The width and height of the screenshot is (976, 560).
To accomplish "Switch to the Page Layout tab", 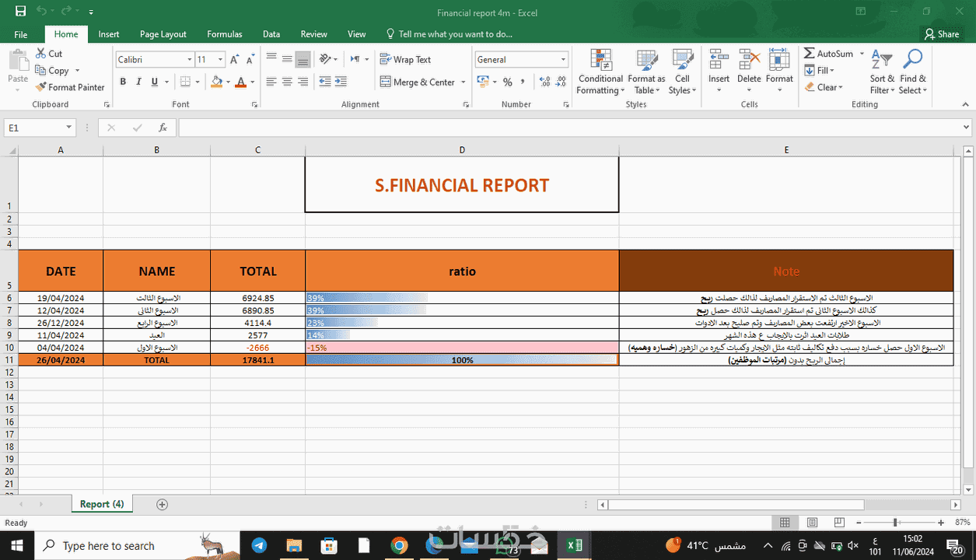I will 163,34.
